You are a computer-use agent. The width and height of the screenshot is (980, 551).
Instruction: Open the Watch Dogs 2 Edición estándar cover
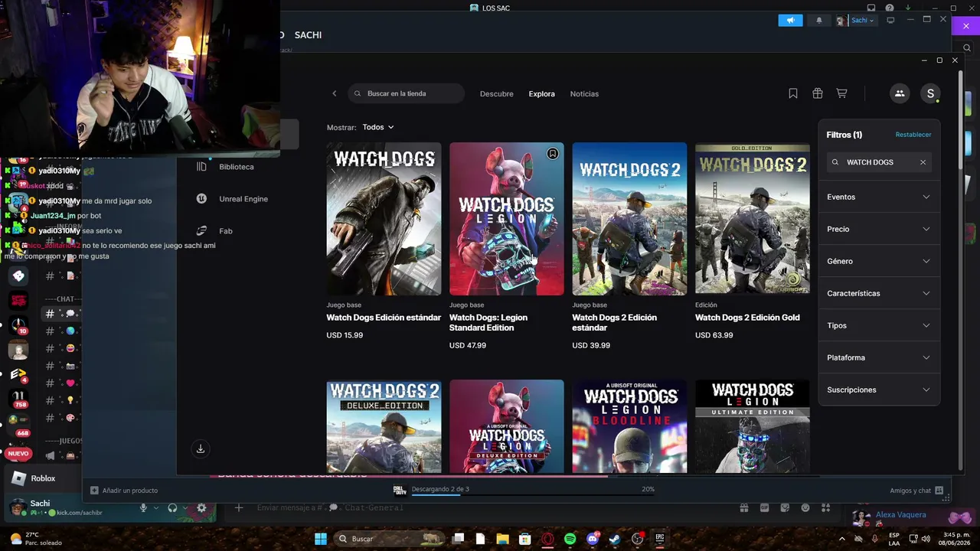point(629,219)
